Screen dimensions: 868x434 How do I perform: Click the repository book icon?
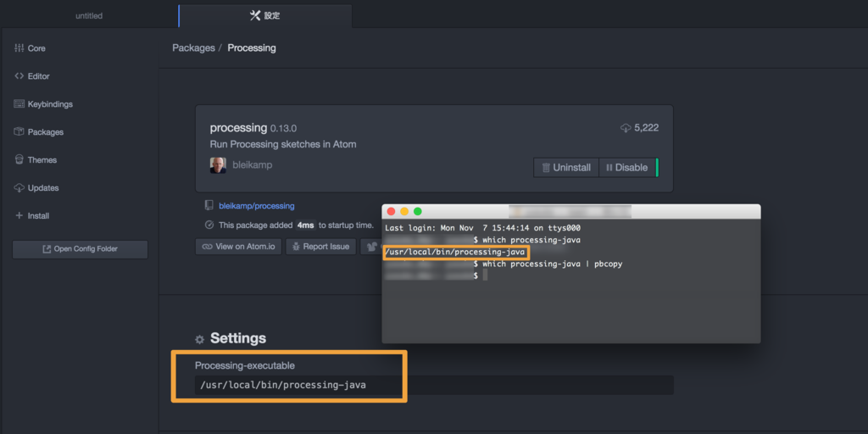(x=209, y=205)
